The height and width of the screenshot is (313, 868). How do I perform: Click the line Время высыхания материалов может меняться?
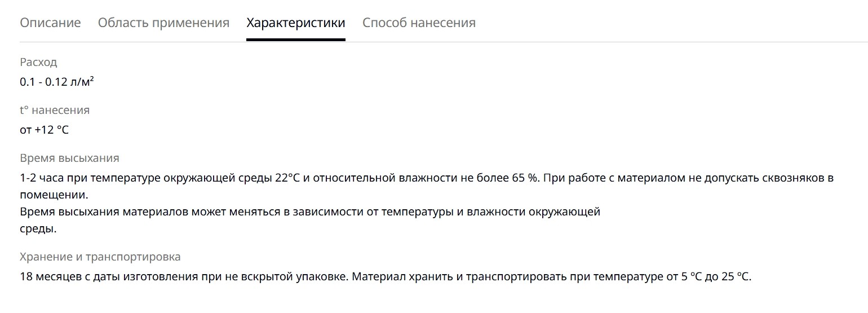point(310,212)
